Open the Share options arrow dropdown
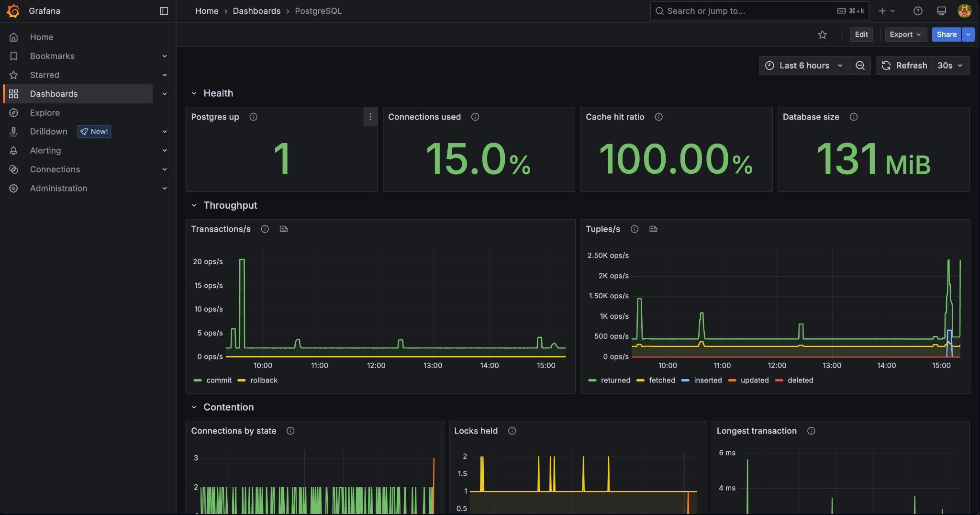The image size is (980, 515). [x=968, y=34]
